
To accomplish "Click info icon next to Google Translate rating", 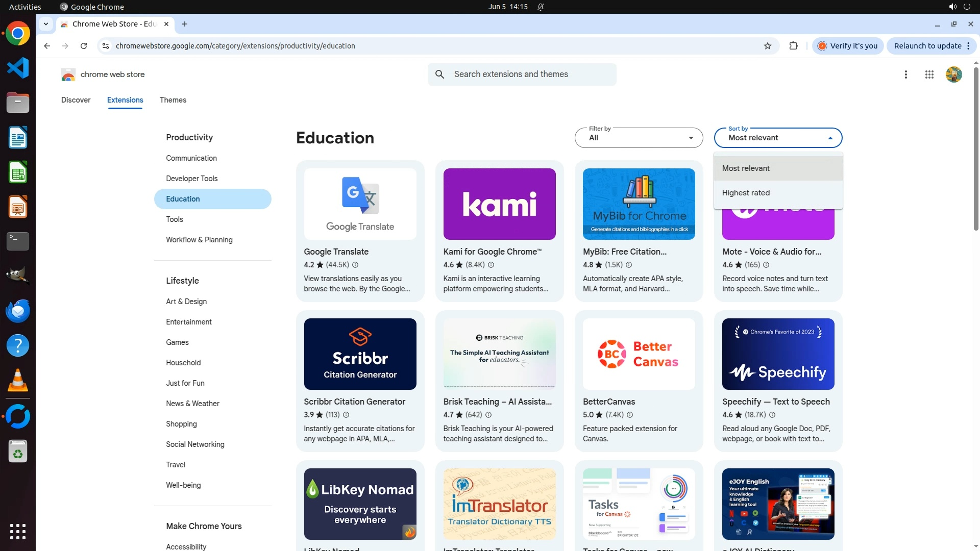I will [x=355, y=265].
